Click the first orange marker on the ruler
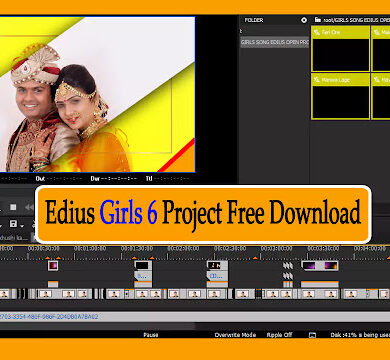Screen dimensions: 390x360 (47, 258)
